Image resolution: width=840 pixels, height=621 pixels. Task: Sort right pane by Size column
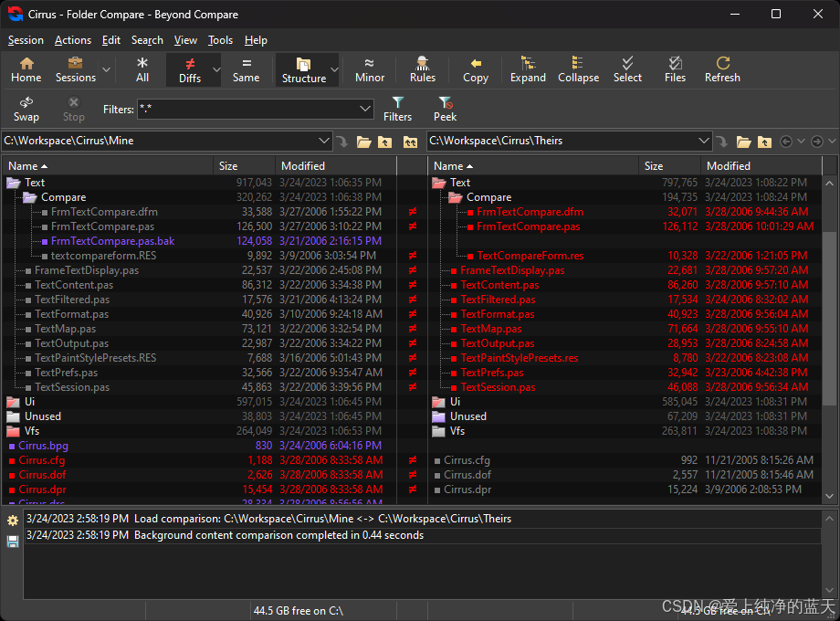(x=669, y=166)
